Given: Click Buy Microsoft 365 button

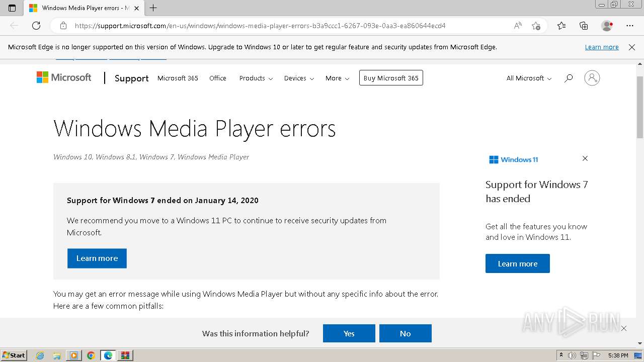Looking at the screenshot, I should (x=391, y=78).
